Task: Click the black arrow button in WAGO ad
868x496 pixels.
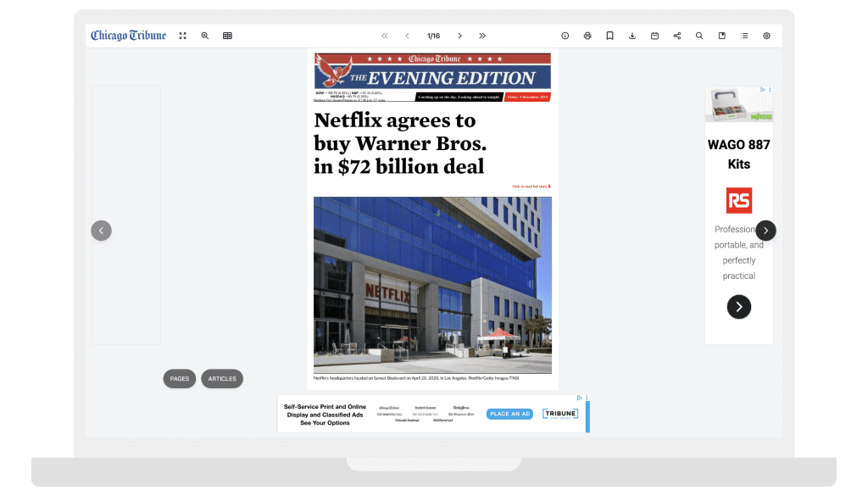Action: coord(739,307)
